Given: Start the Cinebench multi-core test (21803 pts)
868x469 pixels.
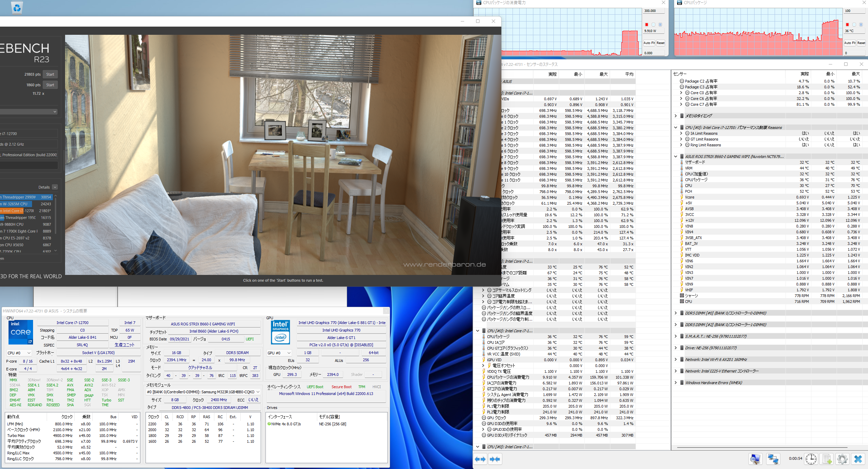Looking at the screenshot, I should [x=50, y=74].
